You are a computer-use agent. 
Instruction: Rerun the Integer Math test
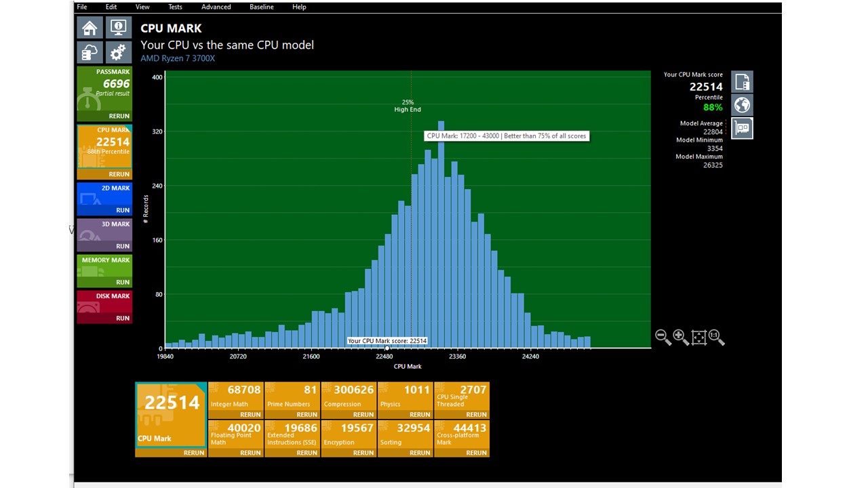point(250,414)
